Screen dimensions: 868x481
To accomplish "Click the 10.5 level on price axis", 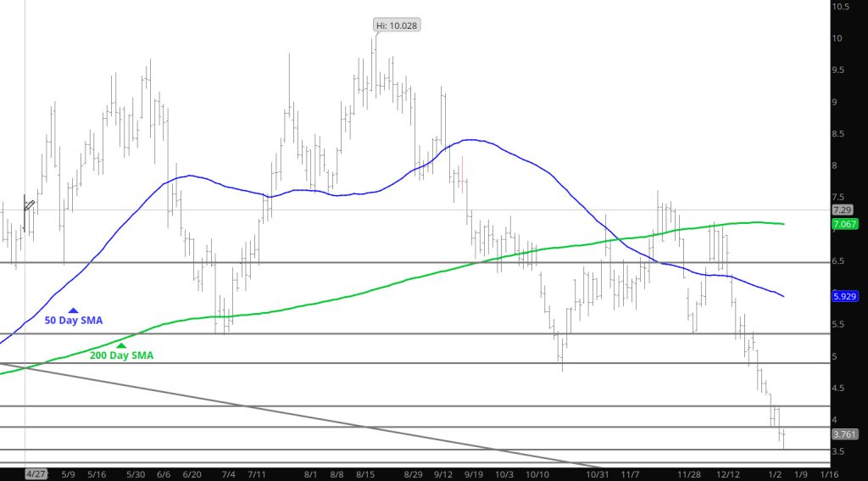I will pos(842,7).
